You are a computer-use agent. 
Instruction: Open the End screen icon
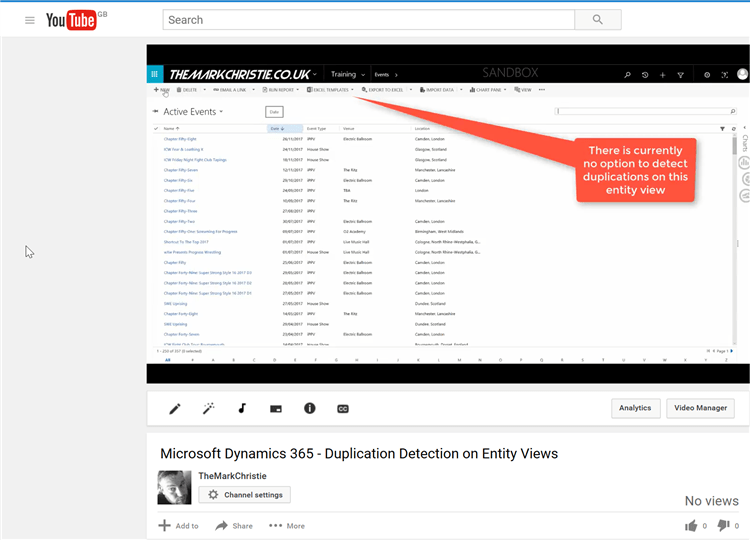coord(276,409)
